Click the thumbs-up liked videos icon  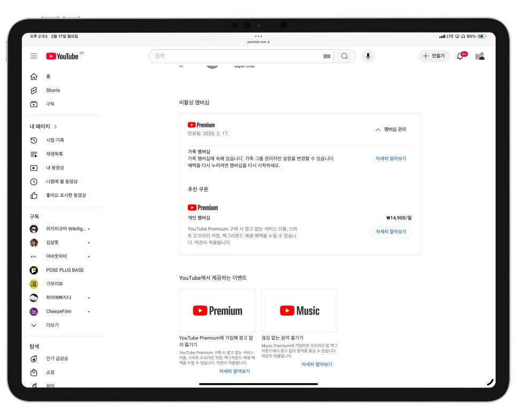(x=34, y=195)
